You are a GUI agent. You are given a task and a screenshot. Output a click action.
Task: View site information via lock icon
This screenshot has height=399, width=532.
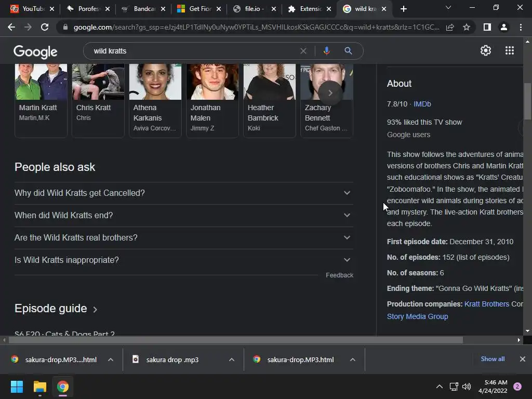65,27
